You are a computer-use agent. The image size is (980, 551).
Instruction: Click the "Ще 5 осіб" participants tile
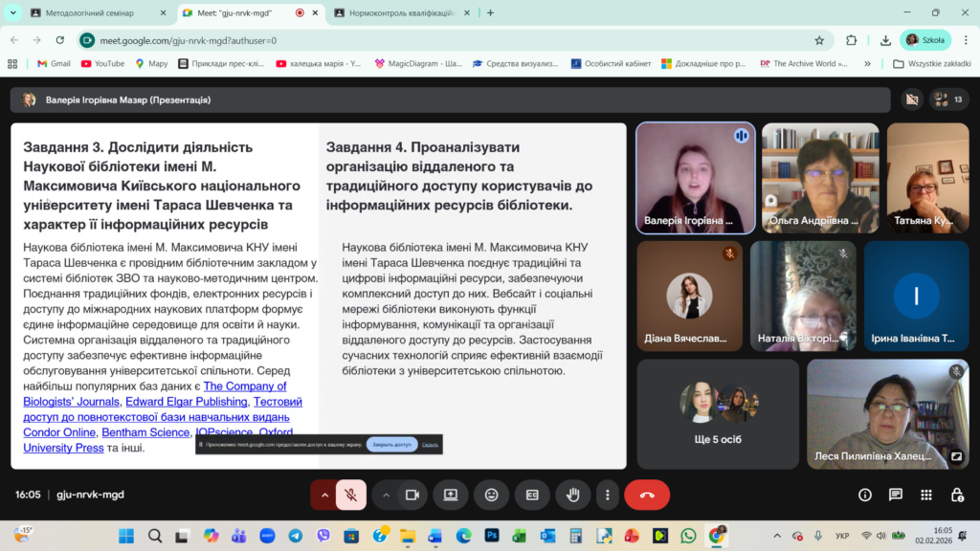tap(717, 413)
